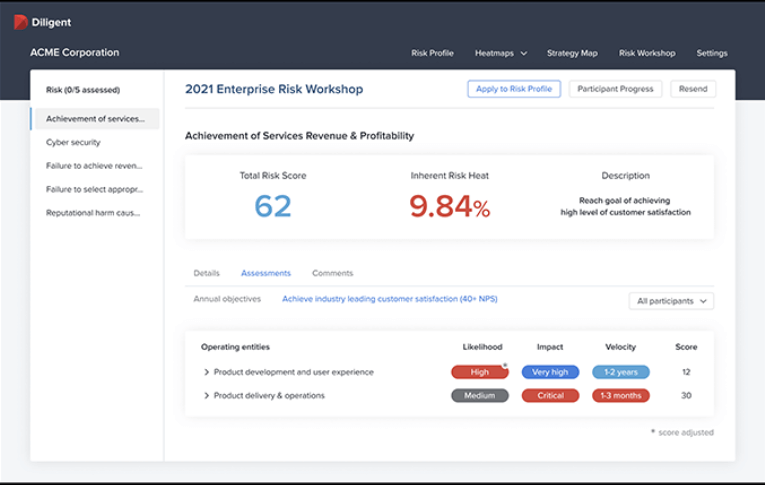Click the Critical impact badge
Screen dimensions: 765x485
[x=550, y=396]
